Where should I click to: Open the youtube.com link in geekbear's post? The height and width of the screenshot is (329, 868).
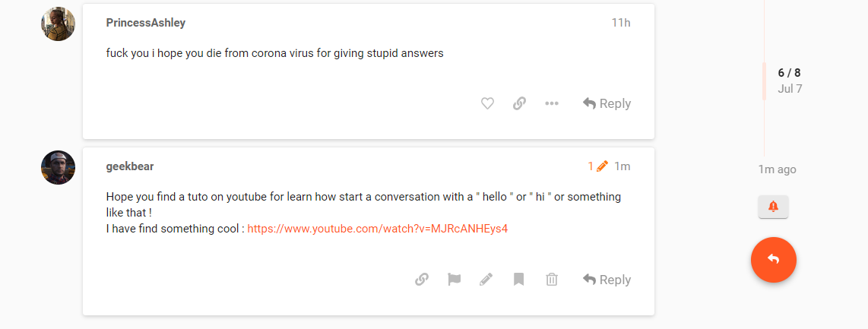point(378,229)
